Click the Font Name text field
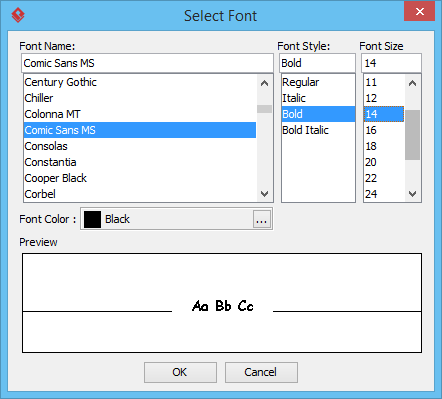442x399 pixels. pos(147,63)
